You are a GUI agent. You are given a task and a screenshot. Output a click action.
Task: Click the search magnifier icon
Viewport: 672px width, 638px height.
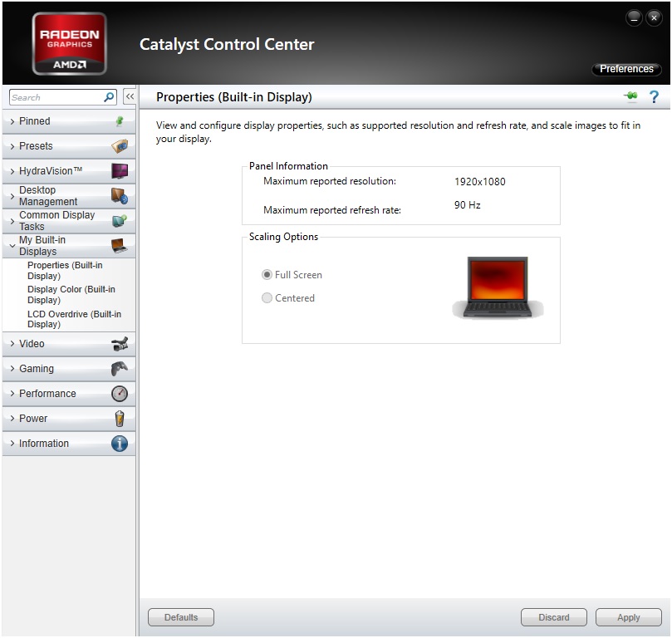coord(110,97)
